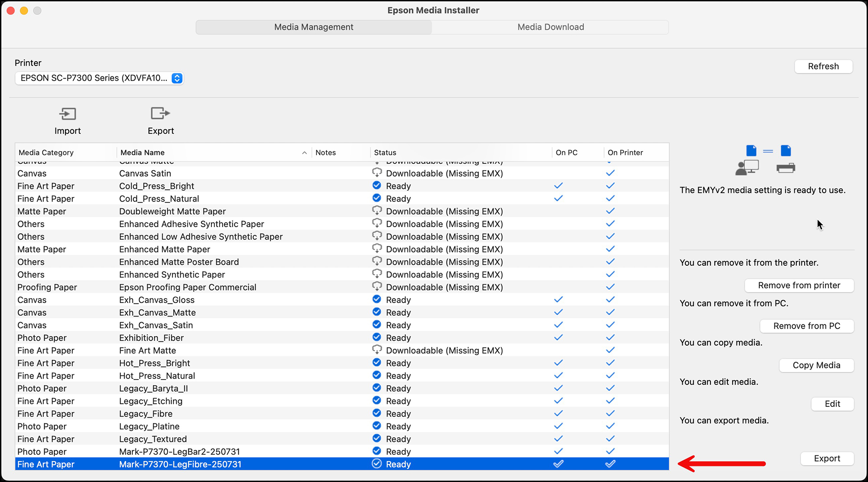Click On PC checkmark for Exhibition_Fiber
The width and height of the screenshot is (868, 482).
pyautogui.click(x=559, y=337)
